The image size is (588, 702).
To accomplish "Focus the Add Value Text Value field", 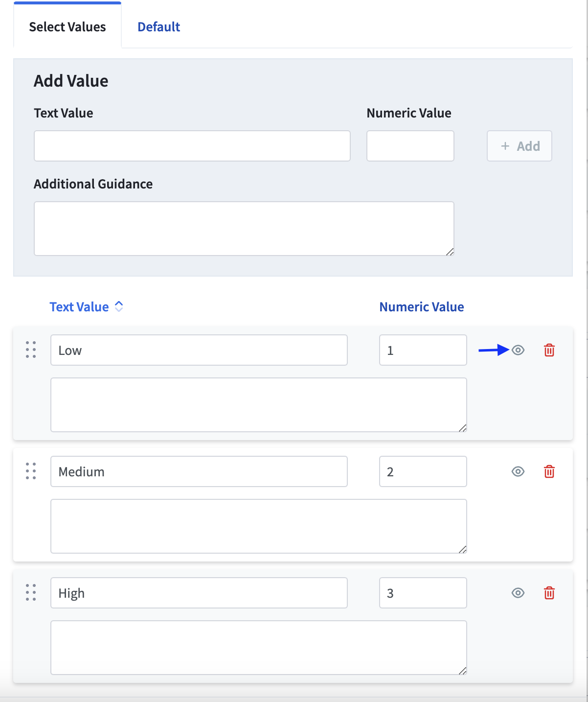I will point(192,146).
